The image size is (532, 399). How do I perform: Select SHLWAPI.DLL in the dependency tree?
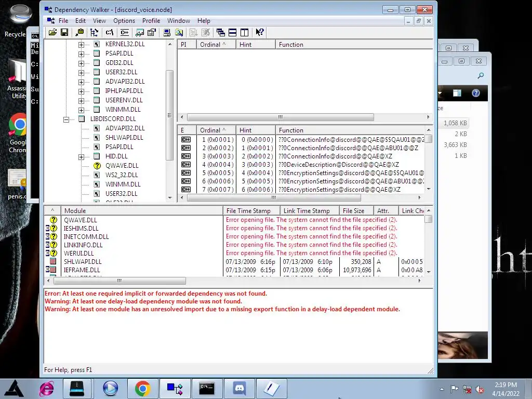pyautogui.click(x=124, y=137)
